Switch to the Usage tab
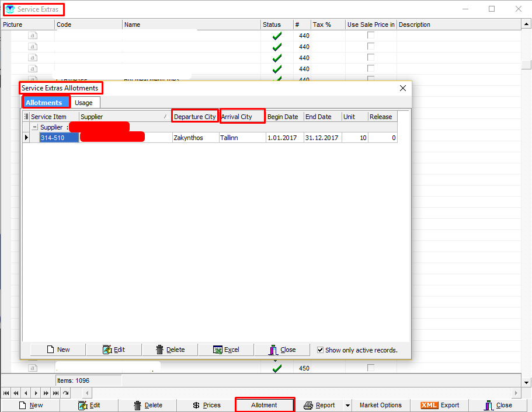The image size is (532, 412). tap(84, 103)
